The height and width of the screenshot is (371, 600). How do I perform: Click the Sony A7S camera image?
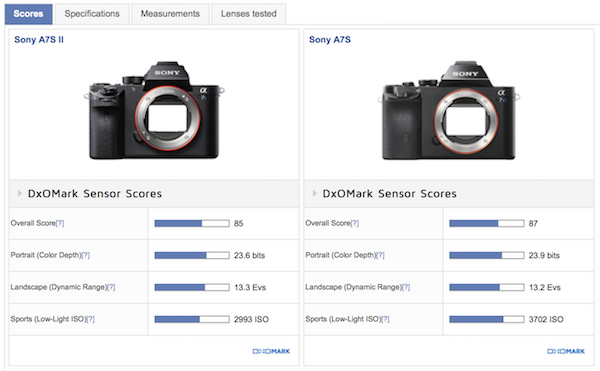[x=449, y=110]
